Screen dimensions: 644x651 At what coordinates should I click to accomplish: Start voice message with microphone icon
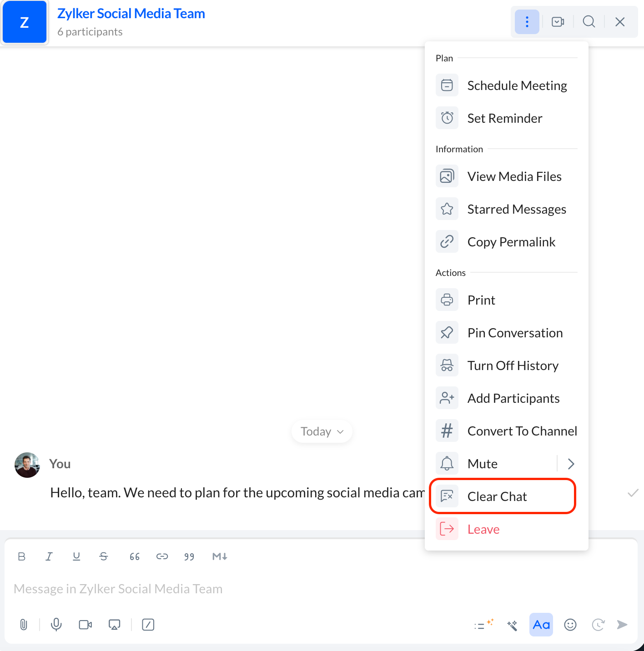[56, 625]
